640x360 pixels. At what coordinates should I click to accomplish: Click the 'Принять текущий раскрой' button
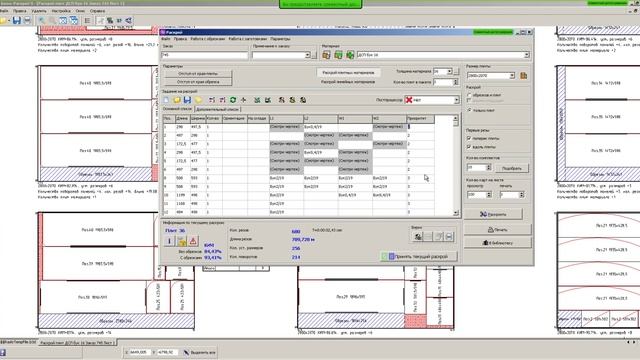pyautogui.click(x=419, y=256)
